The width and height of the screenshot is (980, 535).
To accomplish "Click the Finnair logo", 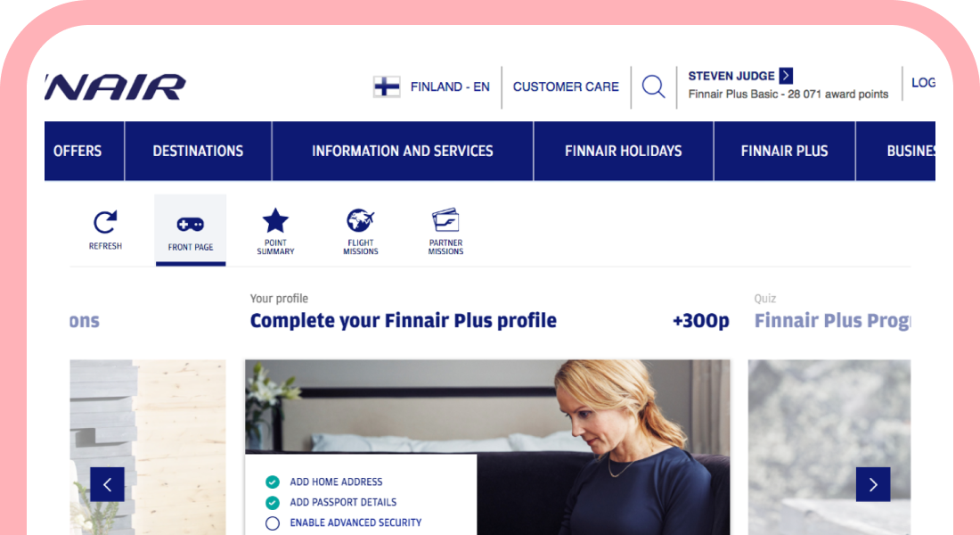I will 116,87.
